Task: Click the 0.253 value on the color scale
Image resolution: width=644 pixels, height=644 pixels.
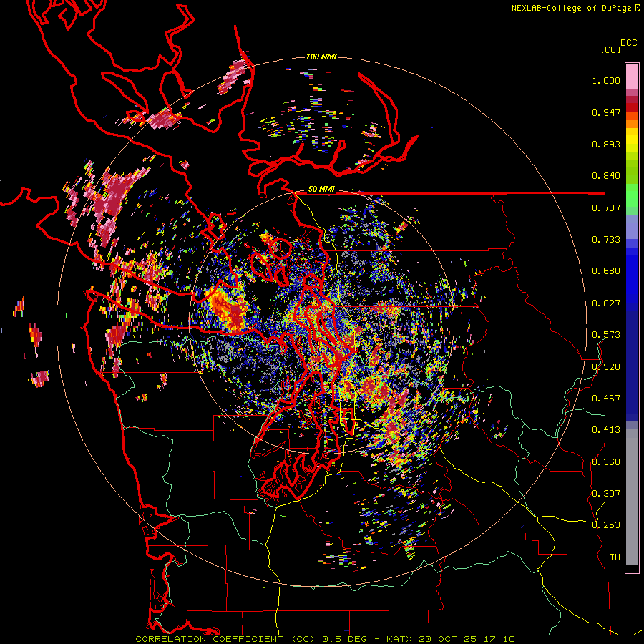Action: [606, 525]
